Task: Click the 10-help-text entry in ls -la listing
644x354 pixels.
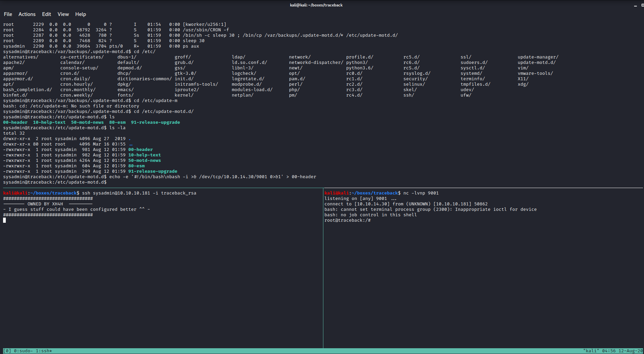Action: click(x=145, y=155)
